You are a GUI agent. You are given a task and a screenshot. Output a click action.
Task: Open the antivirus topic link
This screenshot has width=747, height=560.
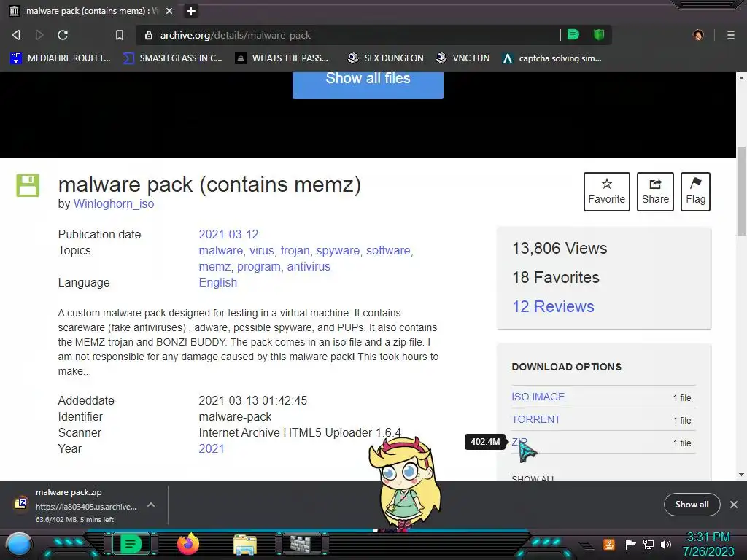click(309, 267)
